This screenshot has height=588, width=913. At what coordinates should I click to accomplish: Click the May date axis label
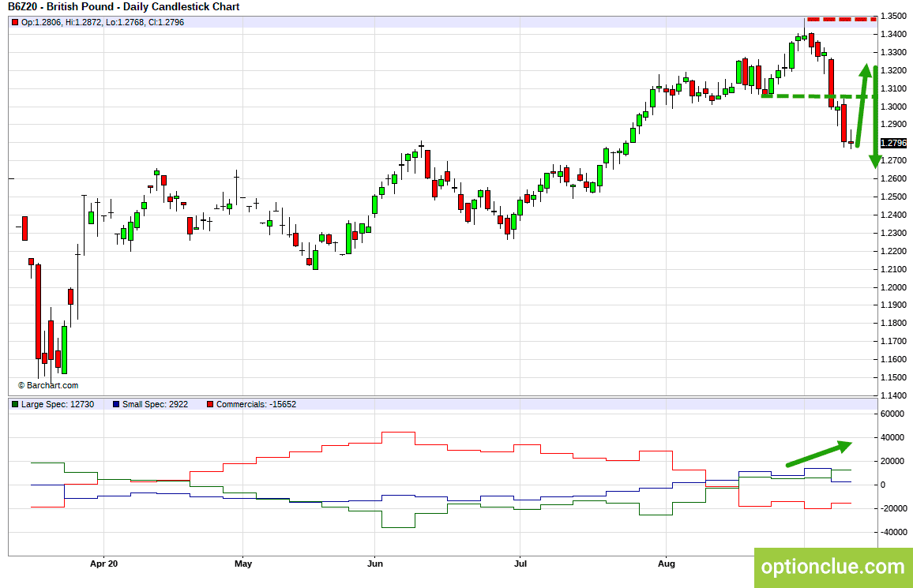click(x=242, y=564)
